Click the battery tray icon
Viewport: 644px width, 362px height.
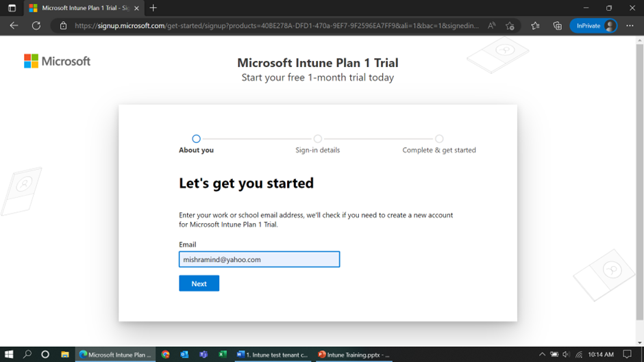(554, 354)
